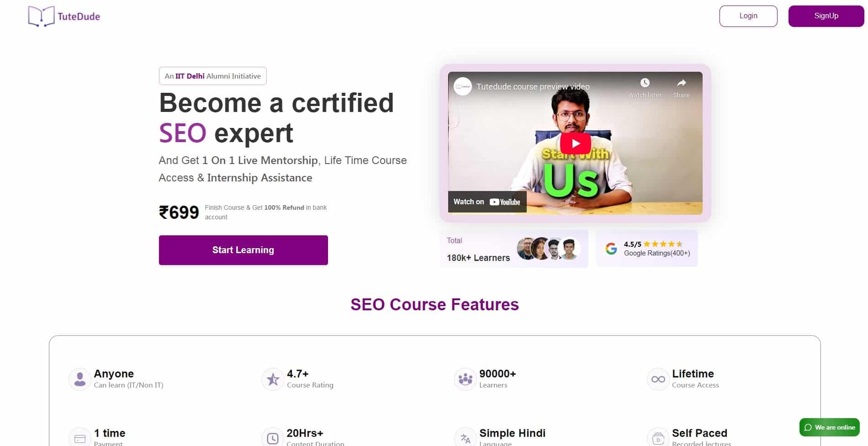
Task: Click the payment card icon beside 1 time
Action: pyautogui.click(x=79, y=437)
